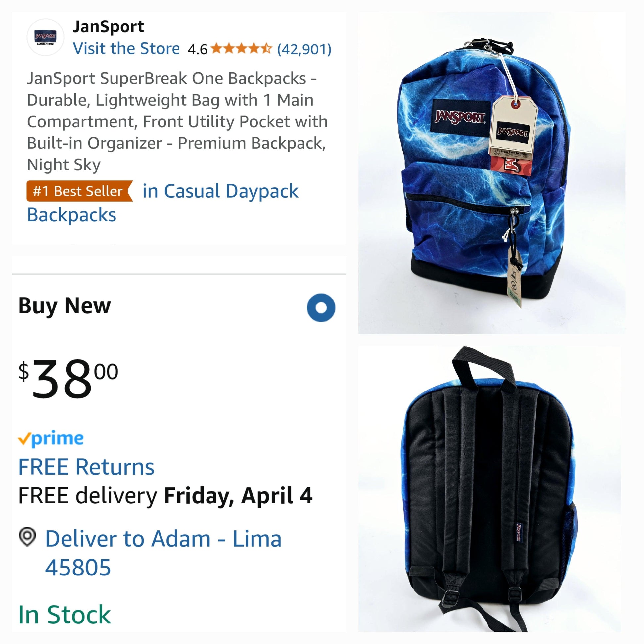Open the Casual Daypack Backpacks category link

click(163, 203)
